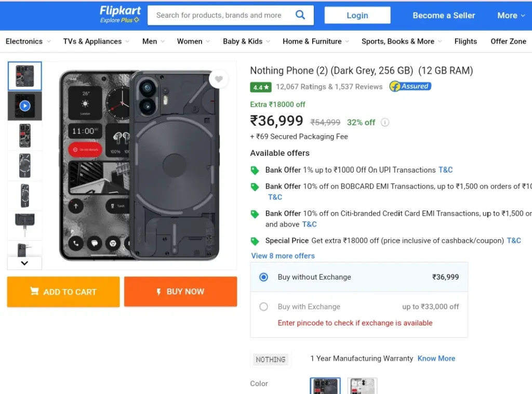Click the struck-through ₹54,999 price
The height and width of the screenshot is (394, 532).
(325, 123)
